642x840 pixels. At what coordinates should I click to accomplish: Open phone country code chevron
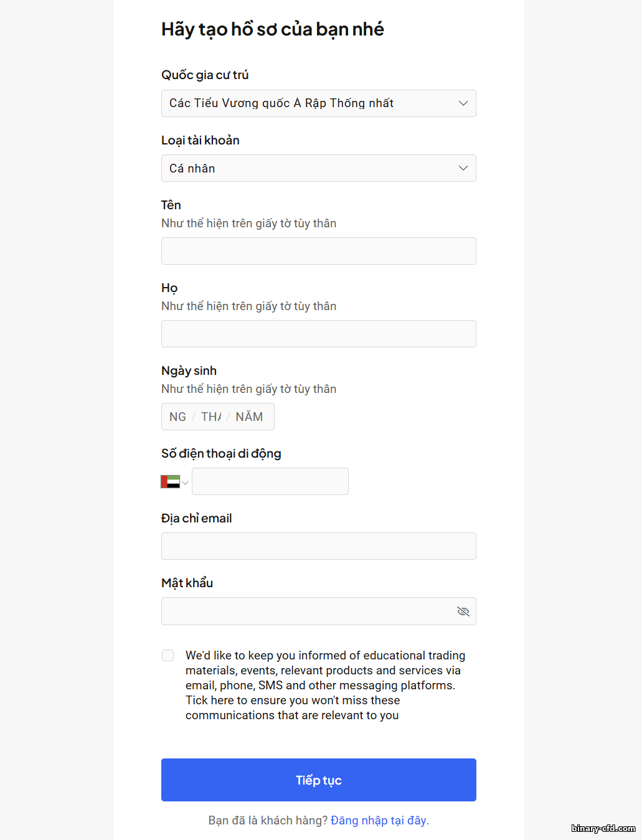click(x=185, y=483)
